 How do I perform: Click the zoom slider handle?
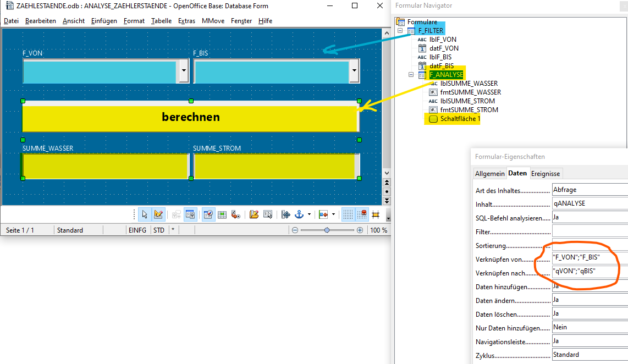[327, 230]
